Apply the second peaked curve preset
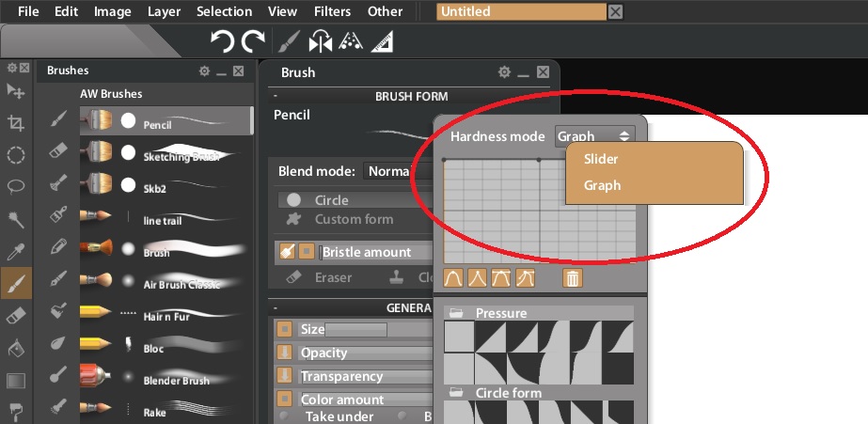Viewport: 868px width, 424px height. tap(478, 278)
